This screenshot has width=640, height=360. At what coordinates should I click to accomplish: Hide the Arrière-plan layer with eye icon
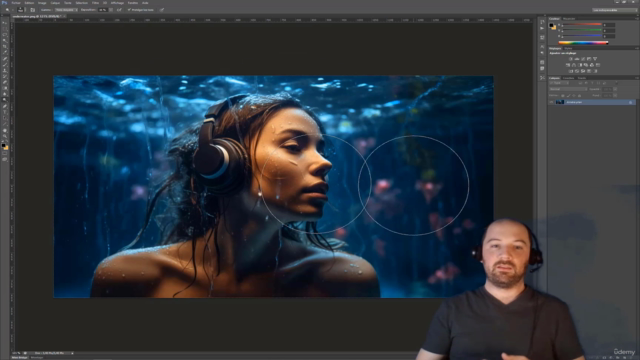pos(551,102)
